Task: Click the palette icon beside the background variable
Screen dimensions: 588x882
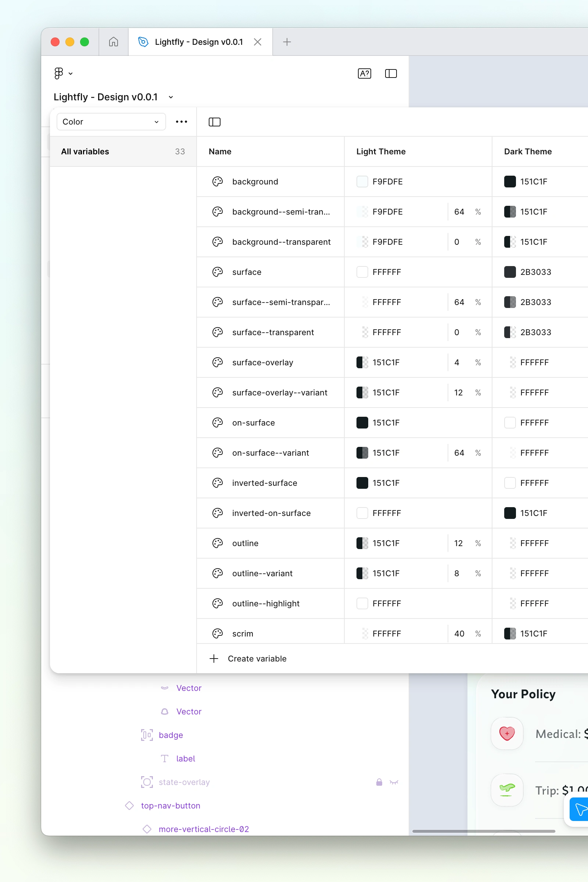Action: (x=218, y=182)
